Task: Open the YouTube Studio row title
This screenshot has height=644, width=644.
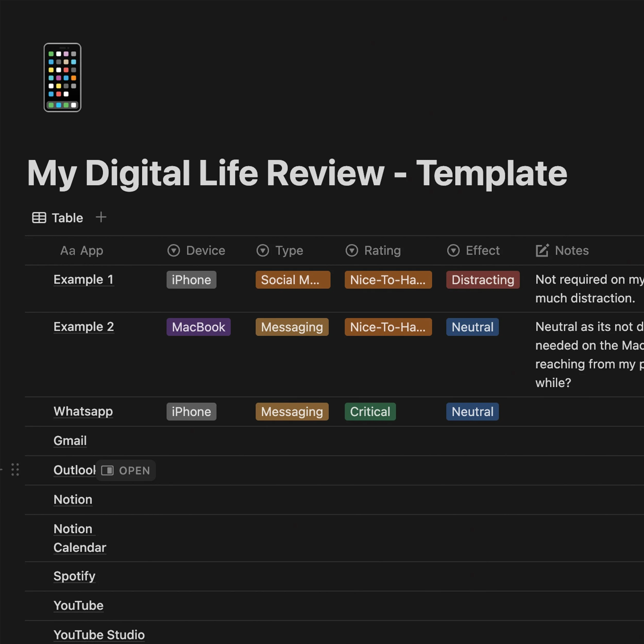Action: (99, 635)
